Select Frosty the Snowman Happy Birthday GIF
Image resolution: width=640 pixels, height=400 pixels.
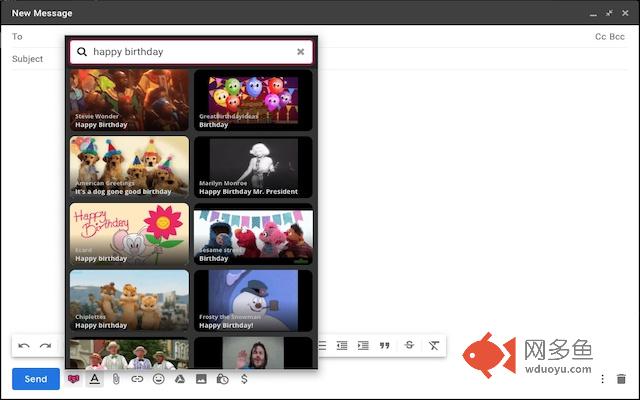pos(253,301)
